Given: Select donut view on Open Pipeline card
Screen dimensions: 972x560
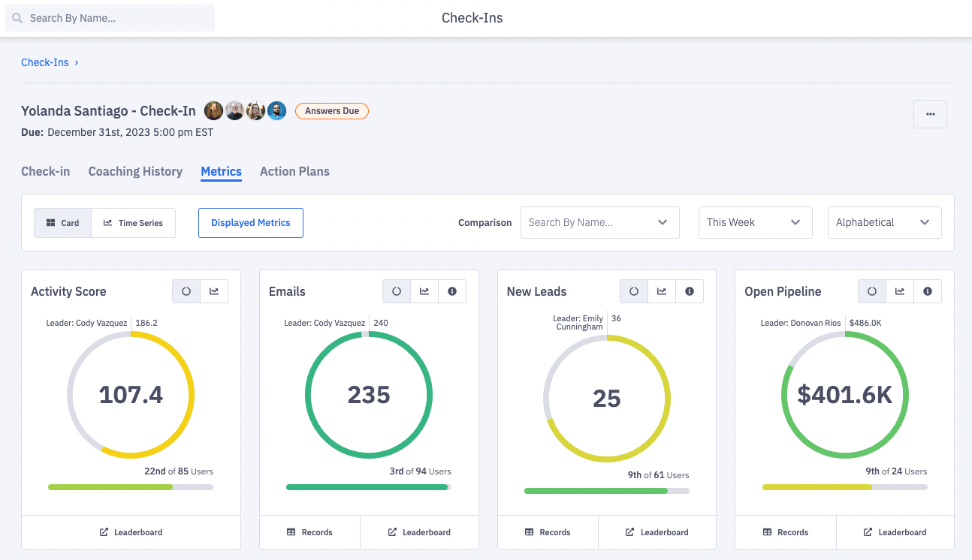Looking at the screenshot, I should [872, 291].
